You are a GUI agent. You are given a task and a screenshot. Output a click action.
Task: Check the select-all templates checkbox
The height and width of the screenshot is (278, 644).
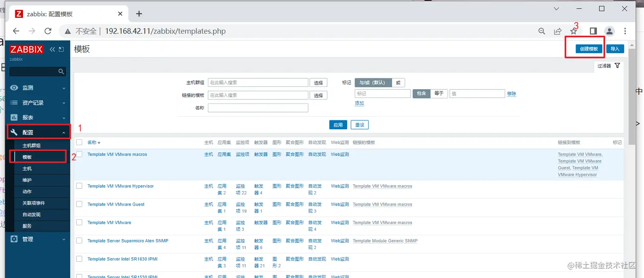click(x=79, y=142)
